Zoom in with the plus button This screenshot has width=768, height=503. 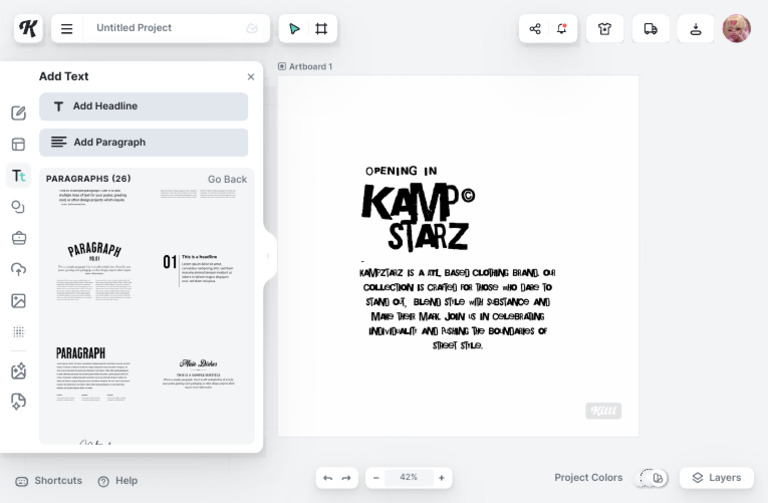pos(441,478)
